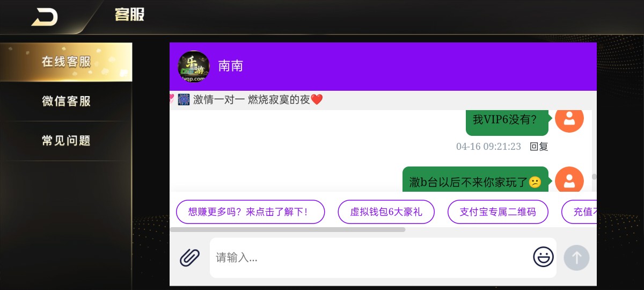Tap the partially visible 充值 quick reply
The width and height of the screenshot is (644, 290).
(x=579, y=212)
